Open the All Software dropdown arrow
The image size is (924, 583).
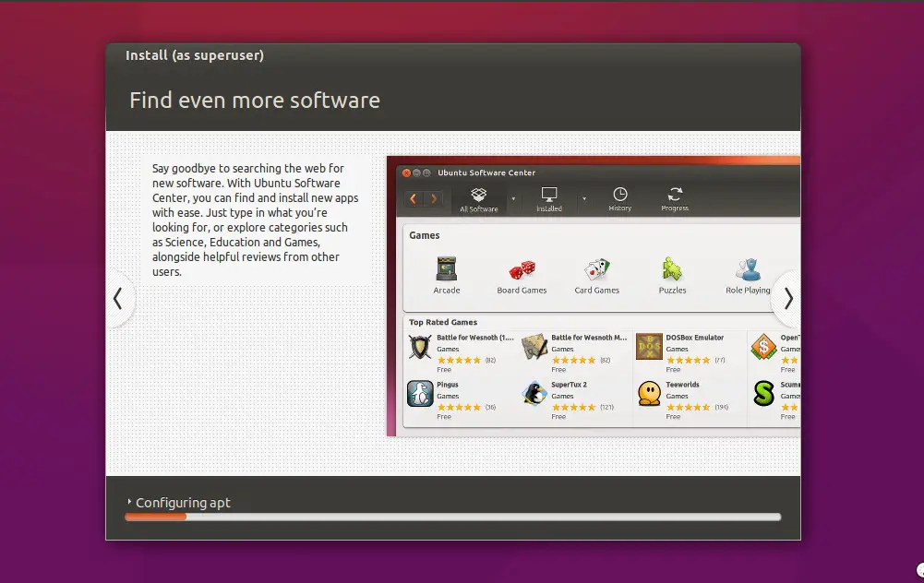click(513, 199)
